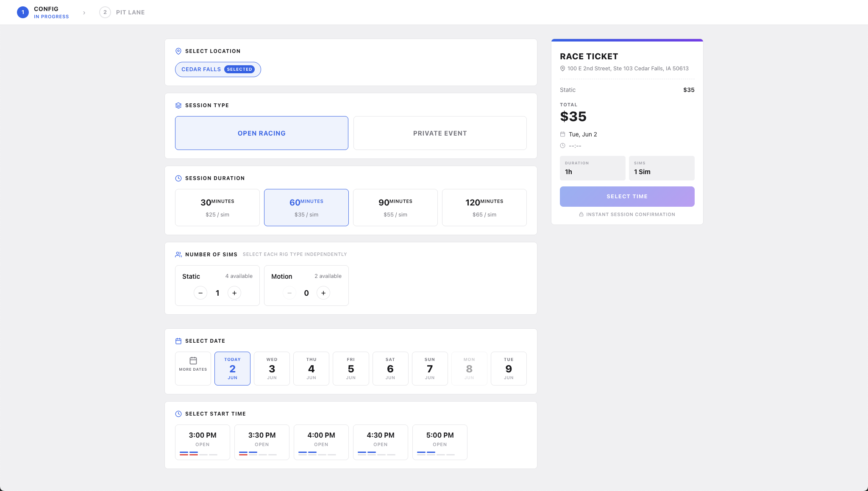The image size is (868, 491).
Task: Click the address pin icon in Race Ticket
Action: click(562, 69)
